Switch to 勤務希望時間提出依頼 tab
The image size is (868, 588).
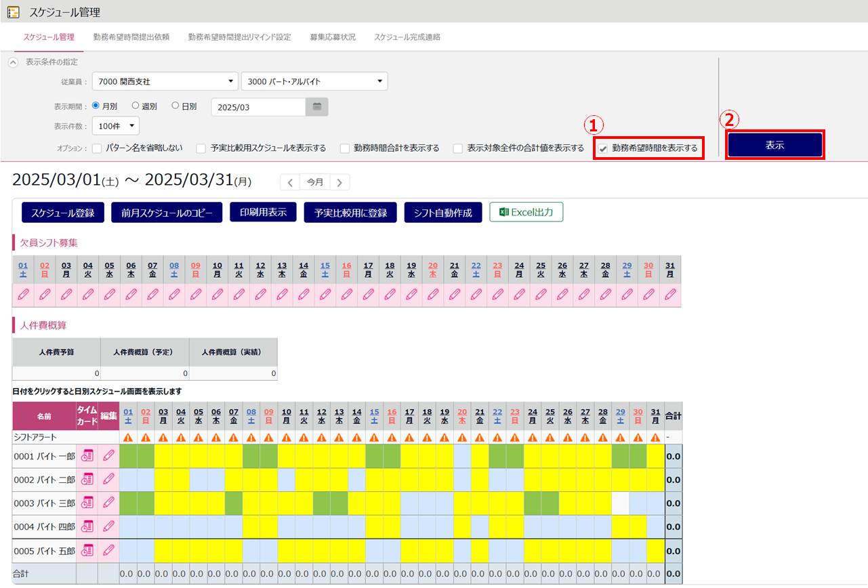(131, 37)
